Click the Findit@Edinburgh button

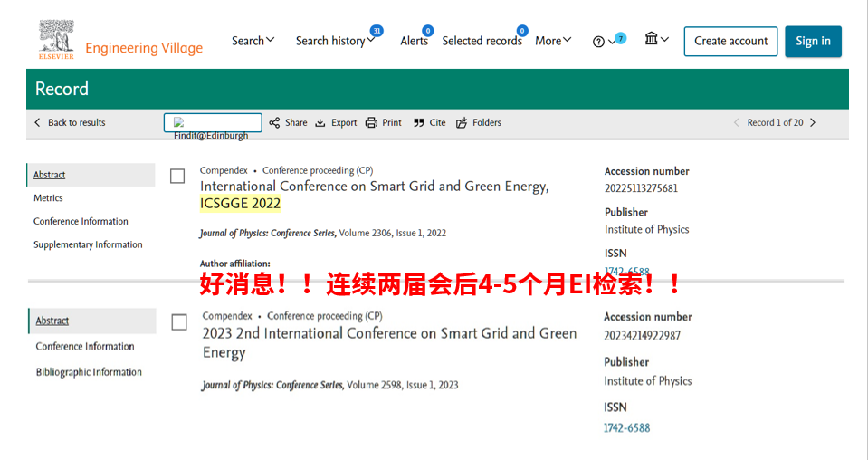click(x=213, y=123)
